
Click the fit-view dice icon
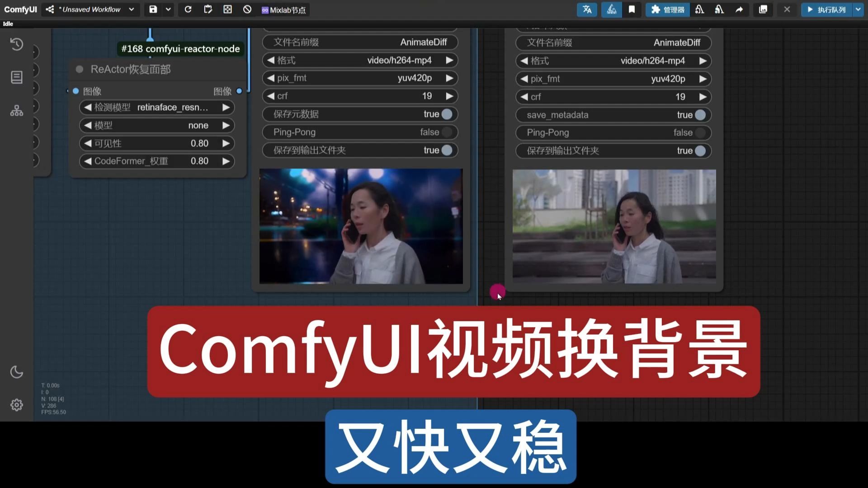pyautogui.click(x=227, y=9)
